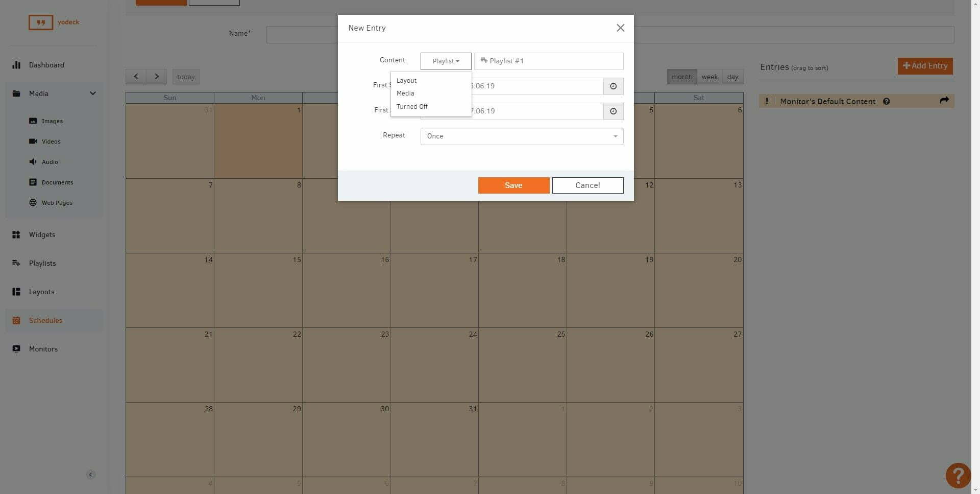Image resolution: width=980 pixels, height=494 pixels.
Task: Cancel the new entry dialog
Action: [587, 185]
